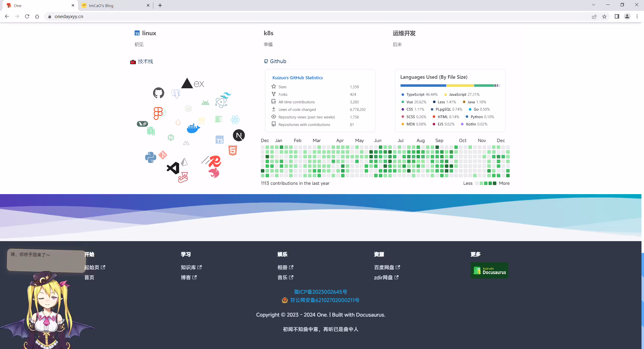Open the 起始页 footer link
The image size is (644, 349).
[x=95, y=267]
